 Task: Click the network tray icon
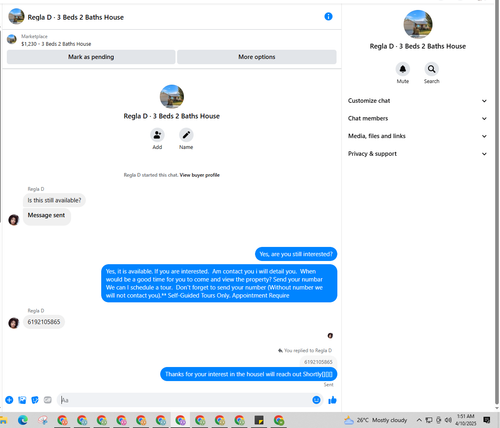(429, 420)
